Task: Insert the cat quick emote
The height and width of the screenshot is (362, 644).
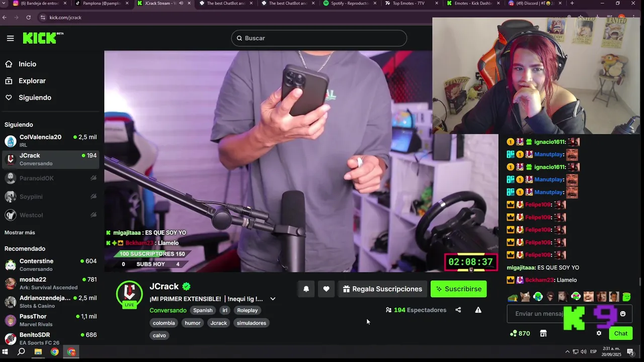Action: [525, 297]
